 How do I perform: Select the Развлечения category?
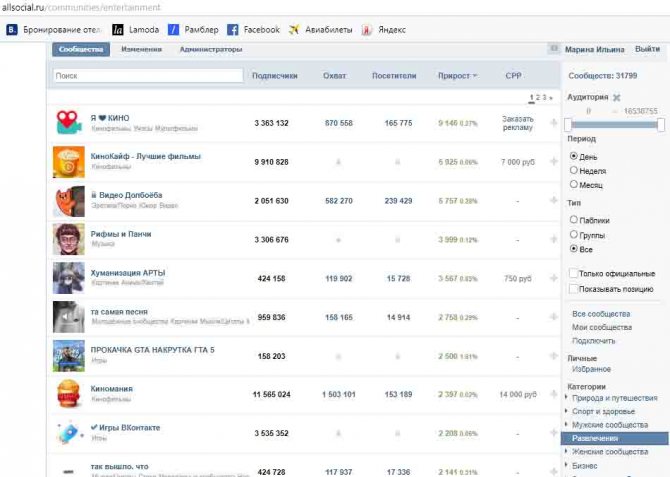click(x=614, y=438)
